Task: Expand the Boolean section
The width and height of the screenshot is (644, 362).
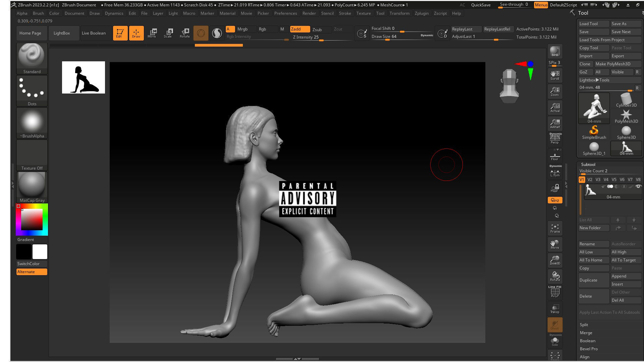Action: click(588, 341)
